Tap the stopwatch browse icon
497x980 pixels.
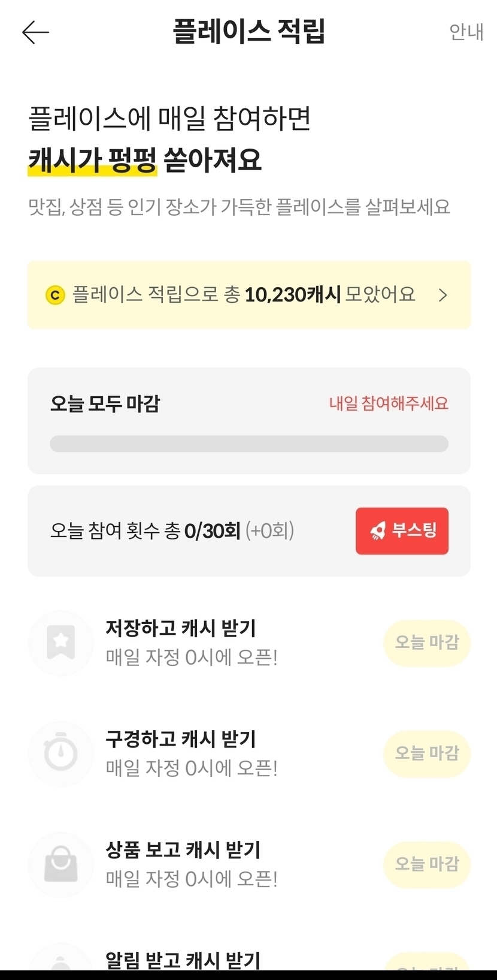(x=61, y=753)
